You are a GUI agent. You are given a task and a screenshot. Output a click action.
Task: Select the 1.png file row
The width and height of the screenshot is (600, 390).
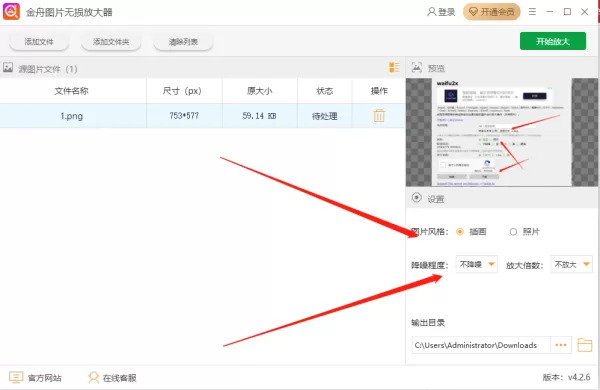[202, 116]
